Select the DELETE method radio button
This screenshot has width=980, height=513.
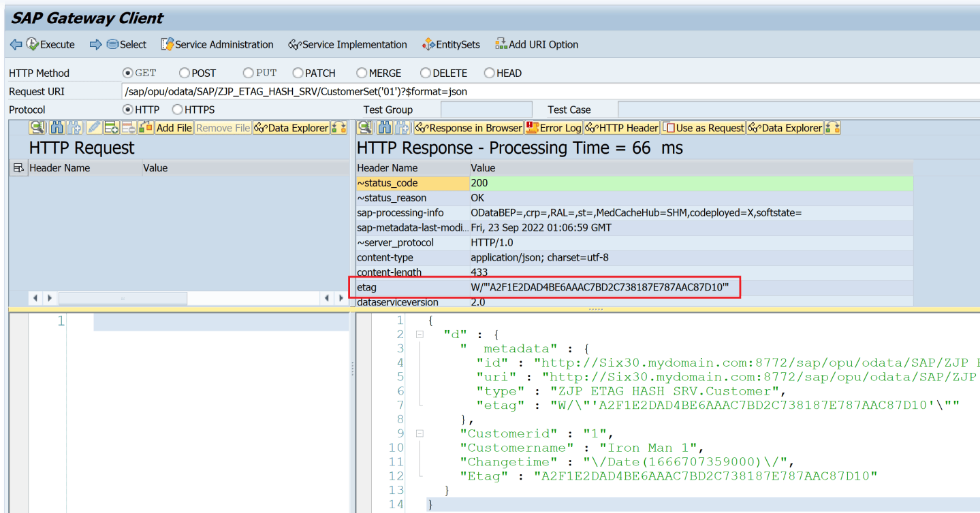(x=426, y=73)
